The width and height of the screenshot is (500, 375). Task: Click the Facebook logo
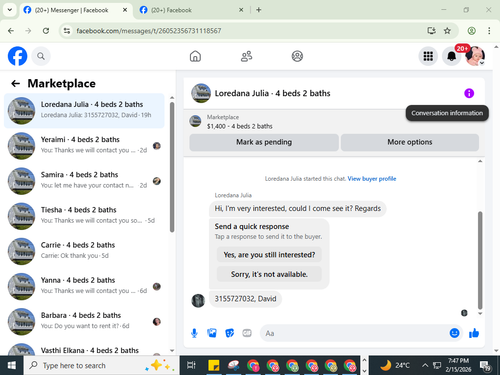coord(17,56)
